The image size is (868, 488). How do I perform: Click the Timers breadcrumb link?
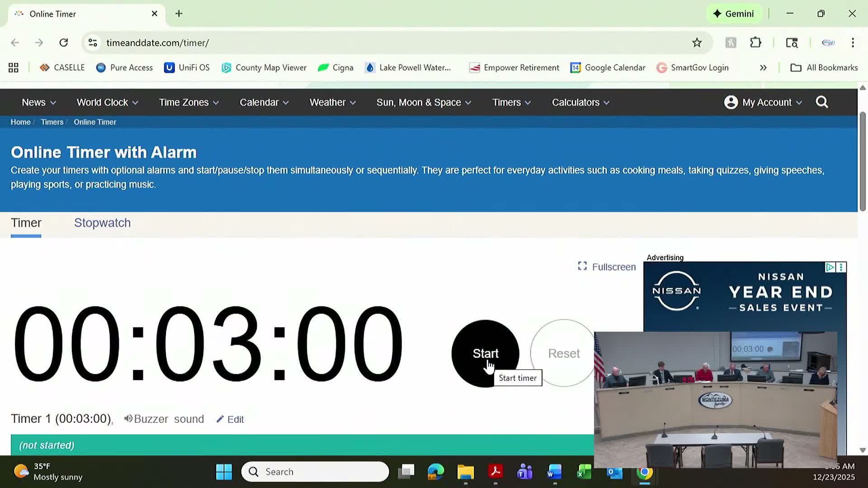point(52,122)
